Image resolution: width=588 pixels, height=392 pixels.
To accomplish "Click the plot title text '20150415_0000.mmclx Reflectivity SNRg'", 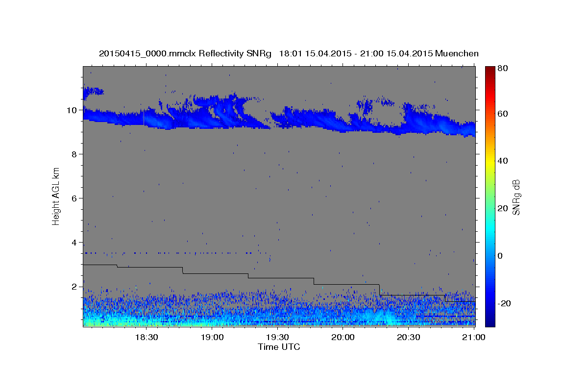I will click(185, 53).
